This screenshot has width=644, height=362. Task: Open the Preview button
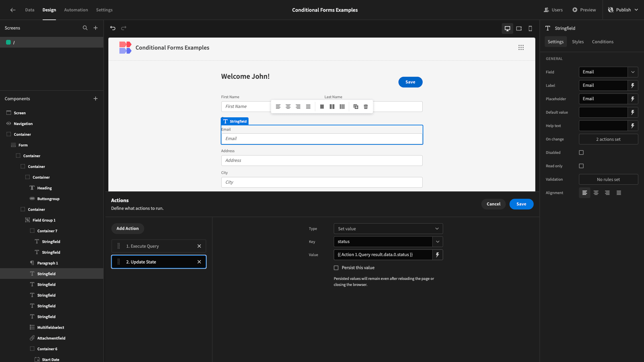pos(584,10)
